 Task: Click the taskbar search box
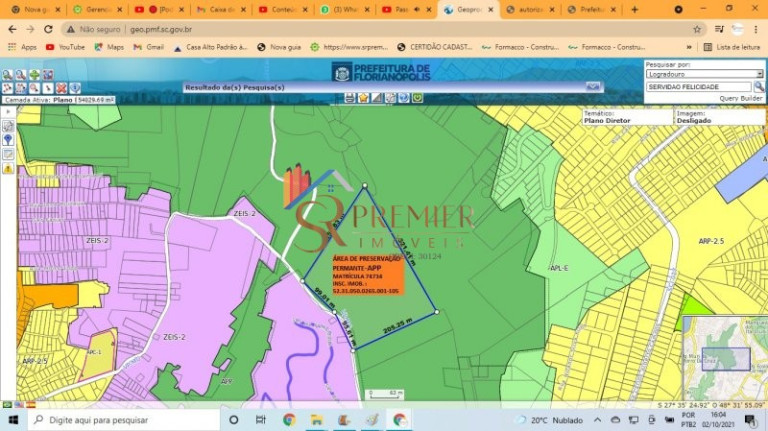click(124, 420)
